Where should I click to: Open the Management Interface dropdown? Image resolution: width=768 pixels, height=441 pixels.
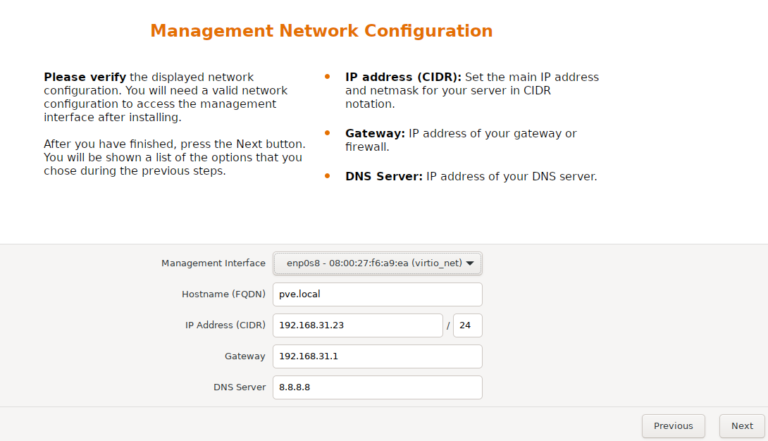click(377, 263)
